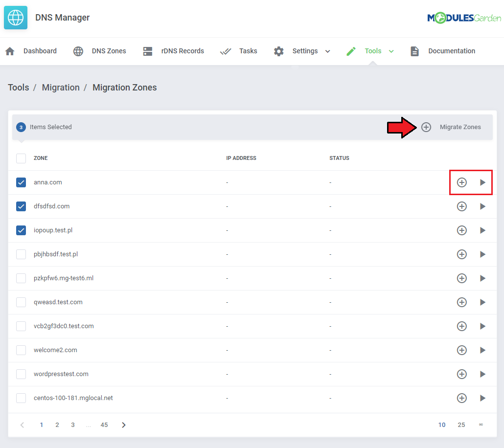Uncheck the iopoup.test.pl checkbox
The image size is (504, 448).
(x=21, y=230)
